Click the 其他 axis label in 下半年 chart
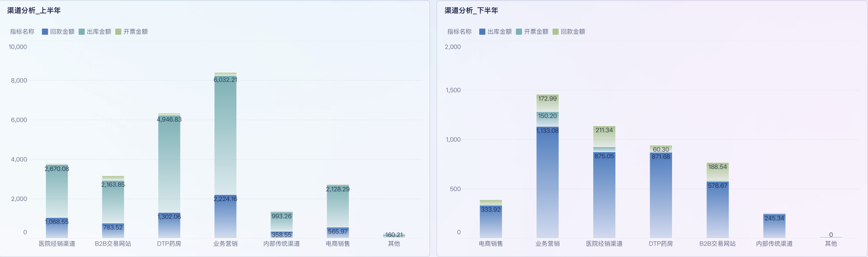The width and height of the screenshot is (868, 257). coord(831,244)
